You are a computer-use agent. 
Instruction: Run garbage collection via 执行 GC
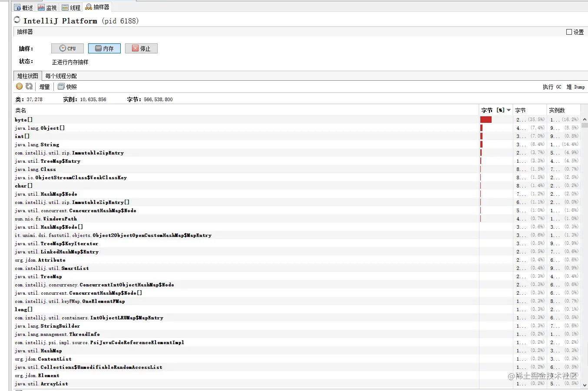click(x=552, y=87)
